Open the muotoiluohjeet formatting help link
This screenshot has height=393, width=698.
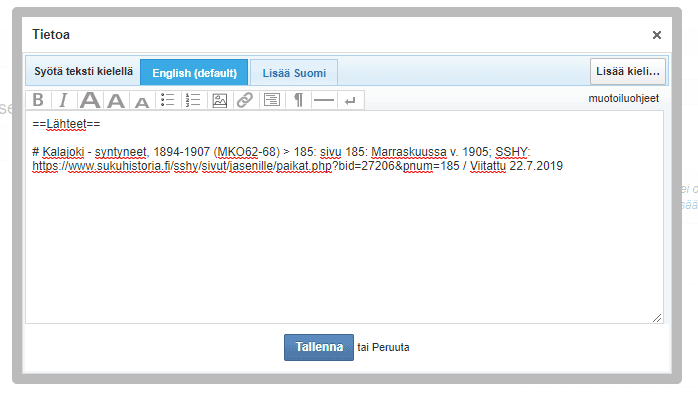[623, 98]
